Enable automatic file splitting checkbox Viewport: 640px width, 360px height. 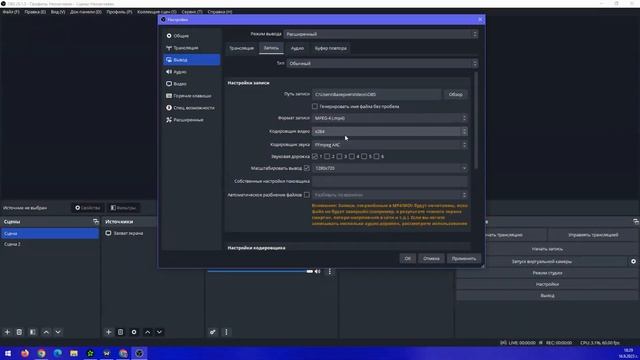point(307,195)
